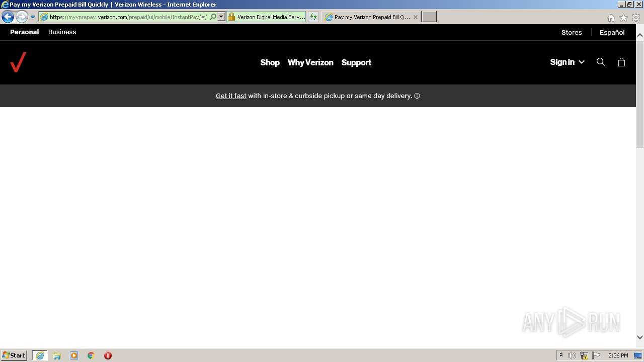
Task: Click the Verizon Digital Media security lock badge
Action: [x=267, y=17]
